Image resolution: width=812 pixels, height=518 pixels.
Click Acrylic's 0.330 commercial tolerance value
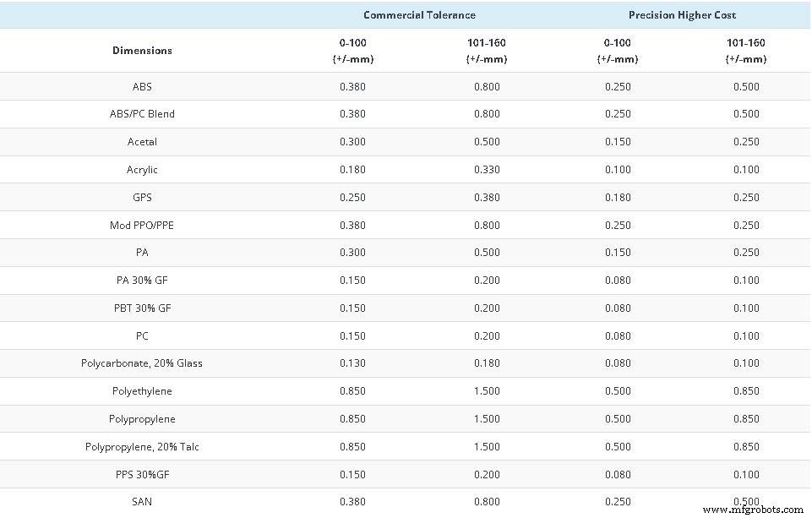(486, 170)
